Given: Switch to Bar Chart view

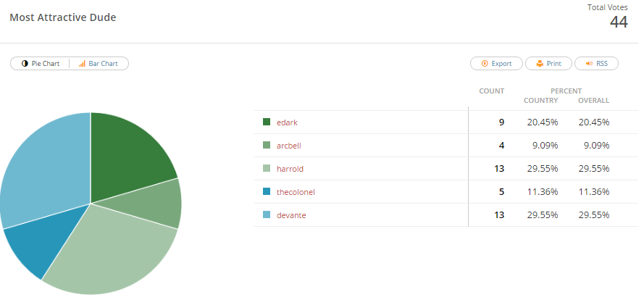Looking at the screenshot, I should click(x=99, y=64).
